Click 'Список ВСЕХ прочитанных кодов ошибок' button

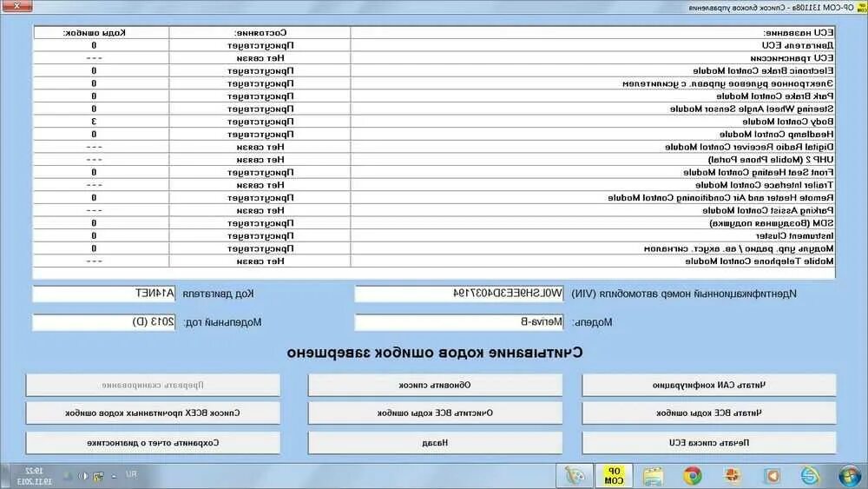[153, 413]
